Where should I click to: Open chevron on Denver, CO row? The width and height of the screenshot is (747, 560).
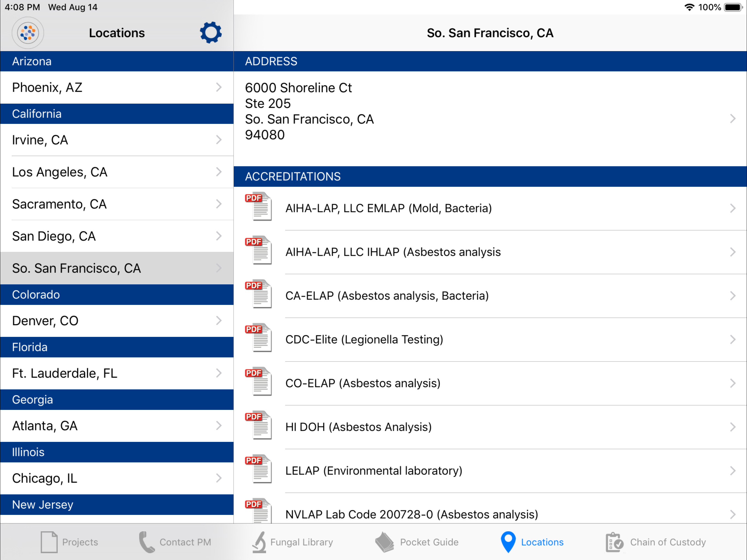point(219,320)
